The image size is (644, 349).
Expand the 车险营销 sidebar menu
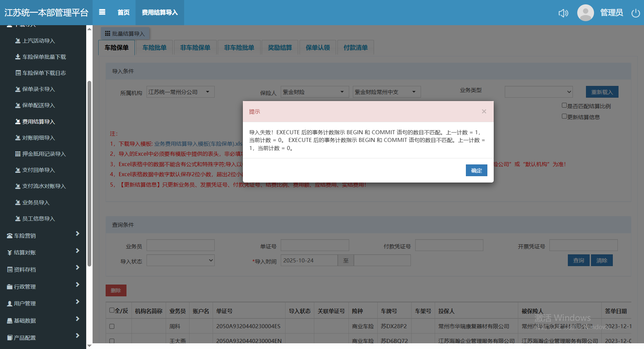[43, 236]
